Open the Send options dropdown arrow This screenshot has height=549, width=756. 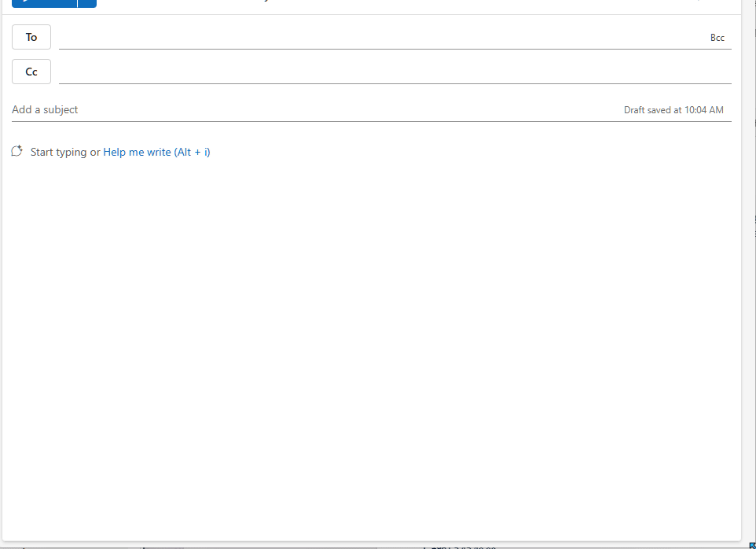[87, 3]
